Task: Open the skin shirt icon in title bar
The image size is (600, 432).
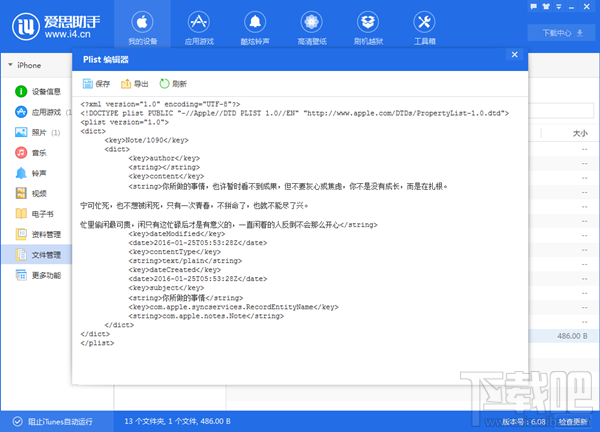Action: tap(546, 7)
